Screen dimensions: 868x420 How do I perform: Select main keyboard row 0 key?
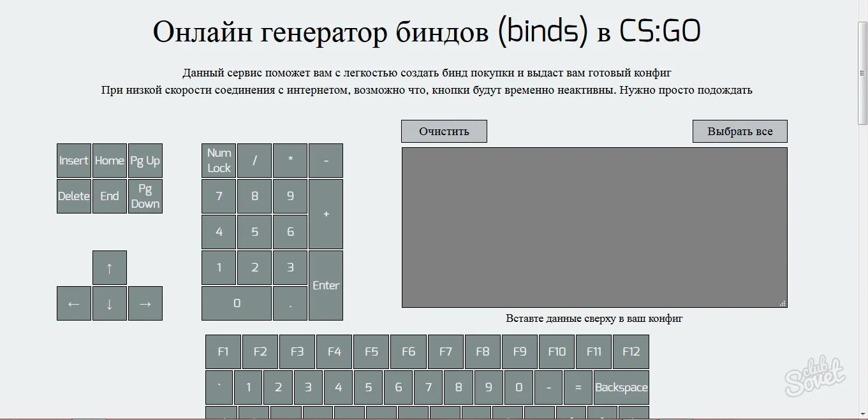(x=519, y=387)
